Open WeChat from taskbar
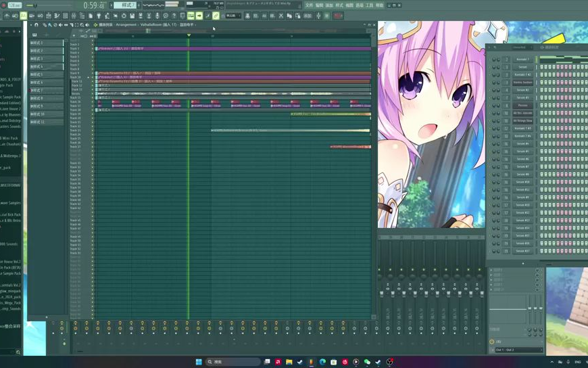The width and height of the screenshot is (588, 368). click(x=367, y=362)
